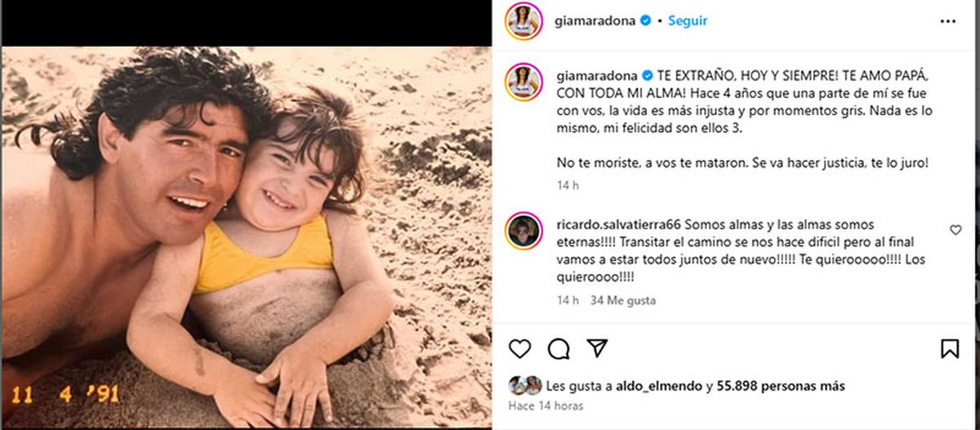Open the three-dots more options menu

coord(948,21)
